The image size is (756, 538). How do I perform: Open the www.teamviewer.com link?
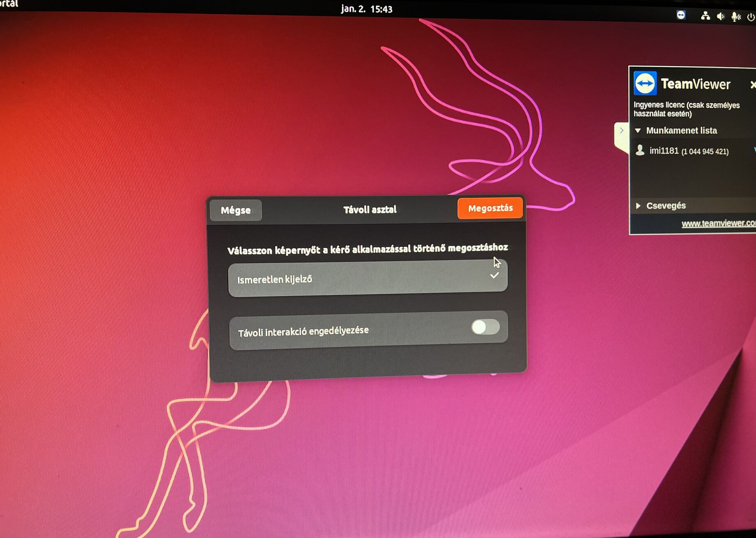[718, 223]
